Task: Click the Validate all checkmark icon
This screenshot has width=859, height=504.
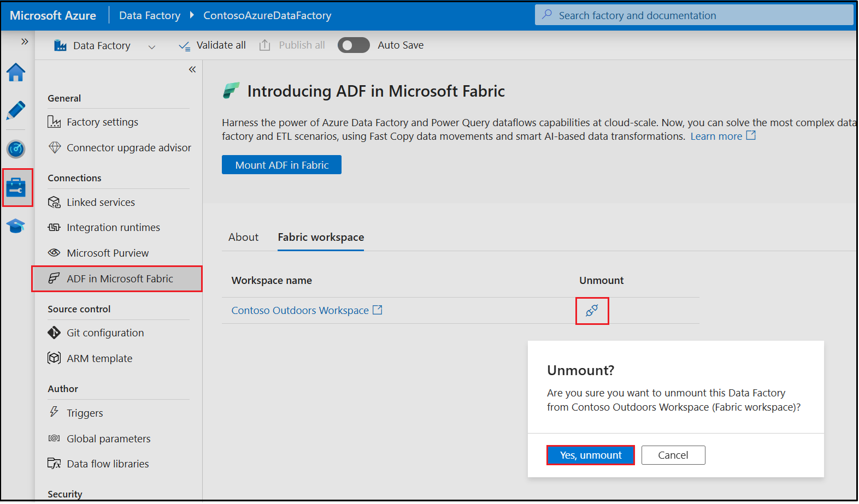Action: [185, 46]
